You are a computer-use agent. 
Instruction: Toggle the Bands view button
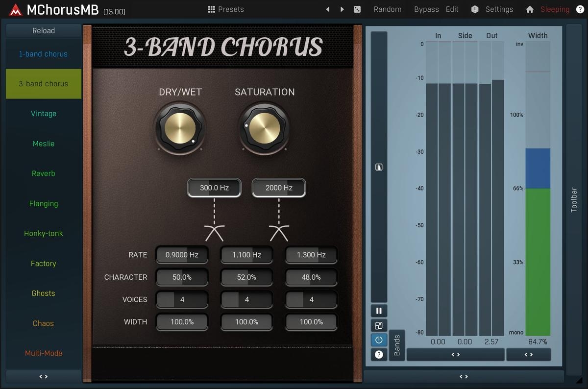[x=397, y=345]
